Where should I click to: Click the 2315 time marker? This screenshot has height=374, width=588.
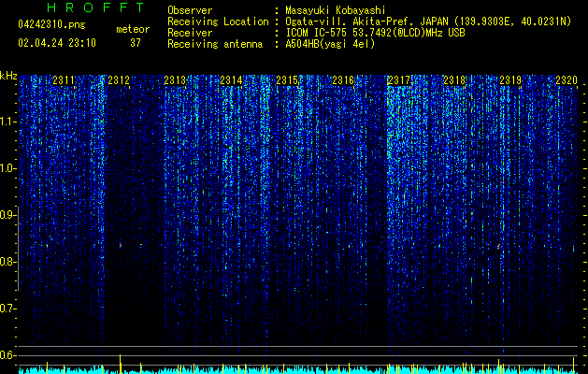click(287, 80)
